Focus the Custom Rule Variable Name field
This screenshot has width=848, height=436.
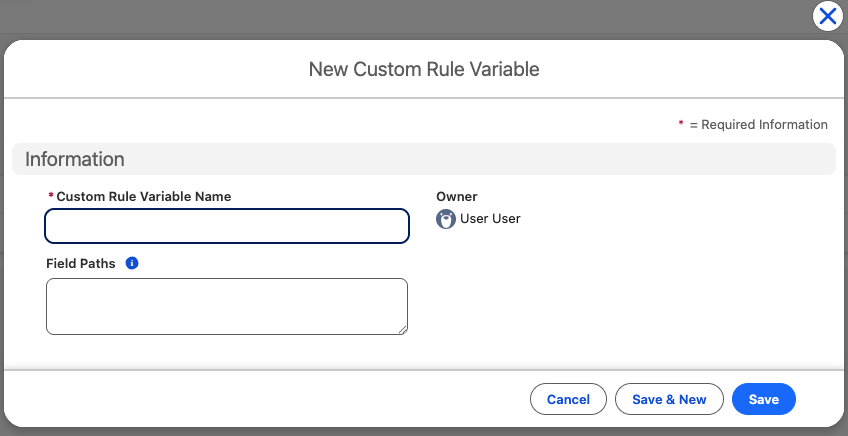coord(227,226)
